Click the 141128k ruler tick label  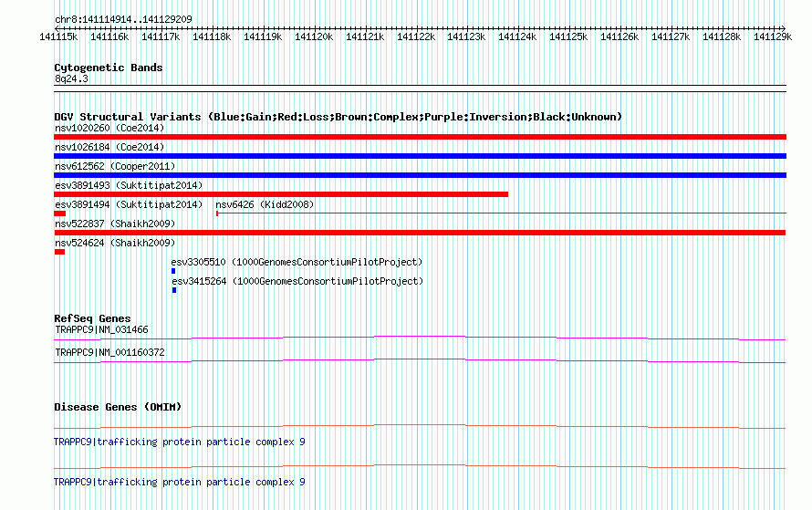(x=722, y=37)
